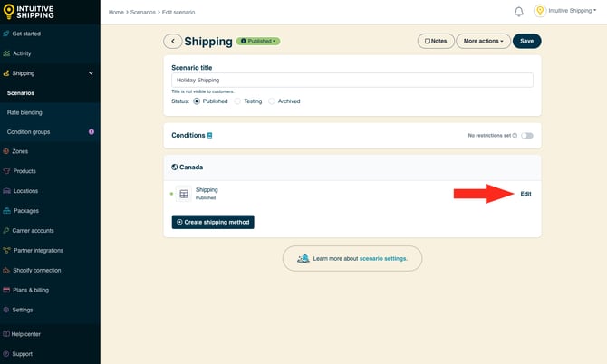Click the Activity chart icon
607x364 pixels.
point(6,53)
